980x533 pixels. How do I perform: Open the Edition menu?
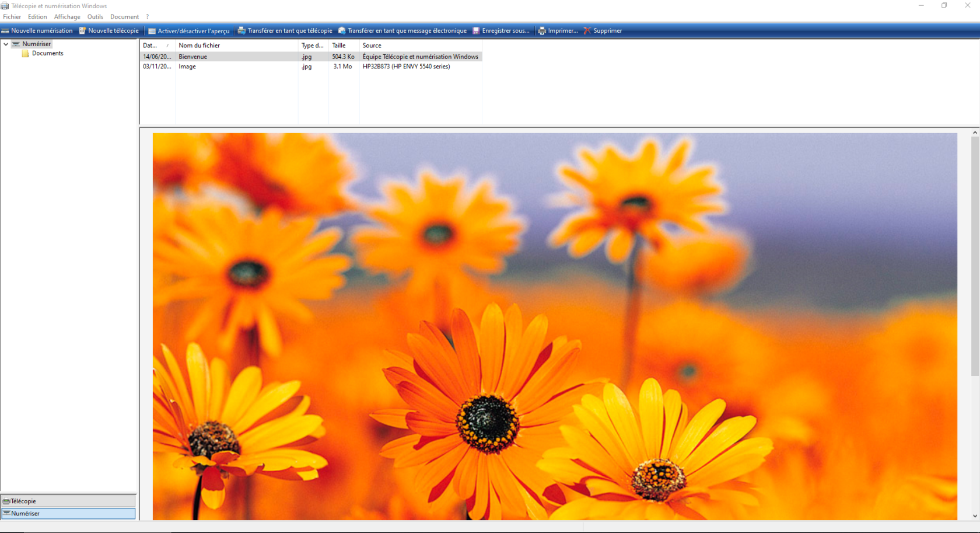[37, 17]
